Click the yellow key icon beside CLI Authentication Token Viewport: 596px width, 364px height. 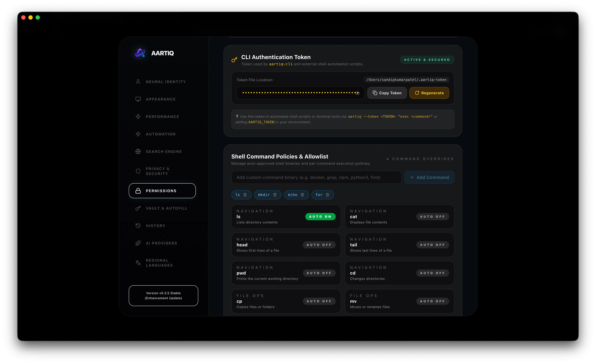point(234,60)
